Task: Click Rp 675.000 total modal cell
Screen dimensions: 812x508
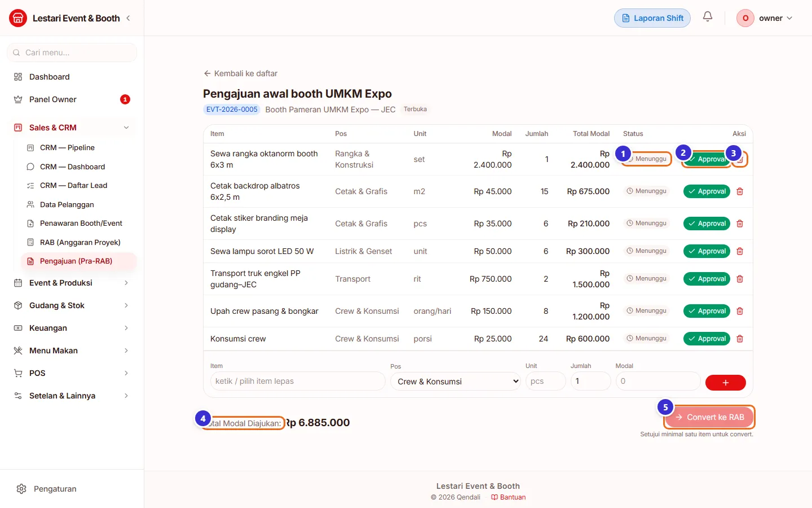Action: 588,191
